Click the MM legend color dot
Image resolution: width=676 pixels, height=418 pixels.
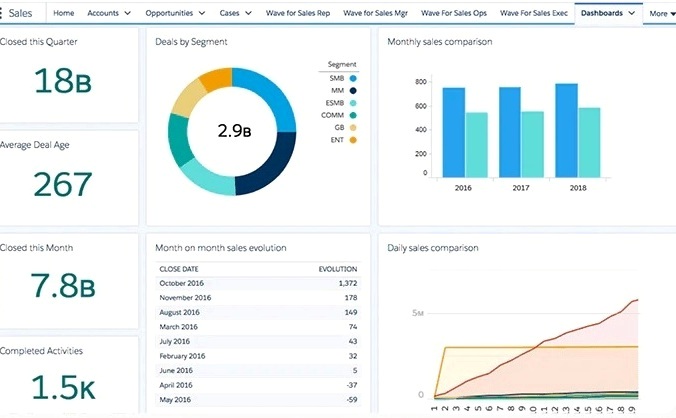tap(353, 90)
